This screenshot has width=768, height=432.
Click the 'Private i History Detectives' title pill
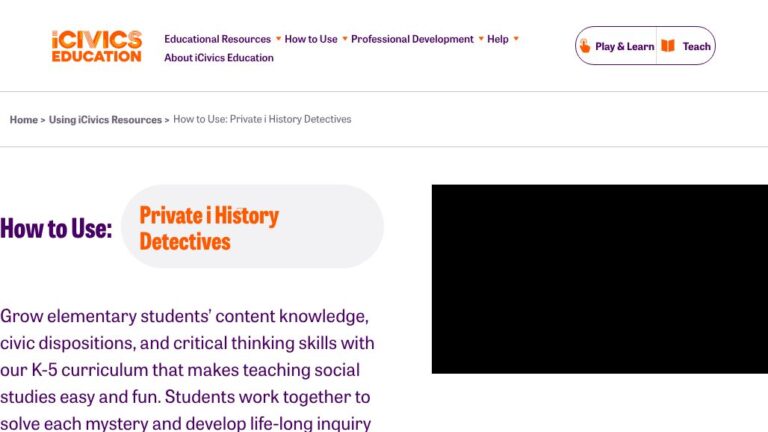(252, 227)
